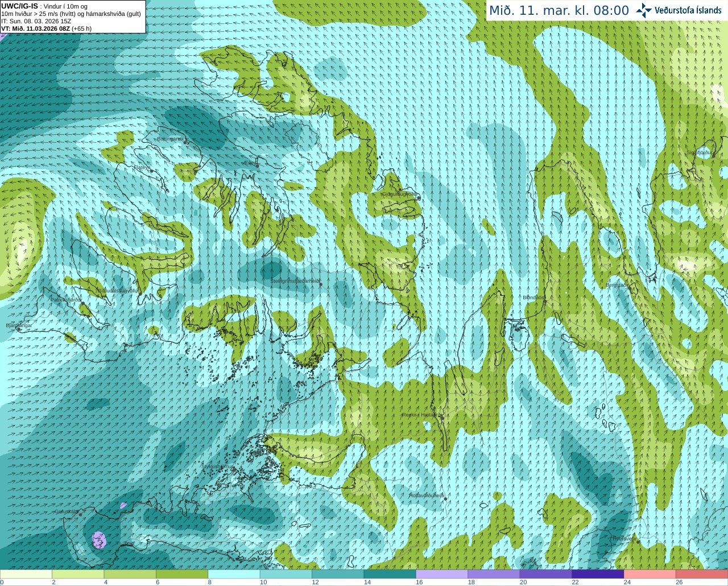The width and height of the screenshot is (728, 586).
Task: Click the 22–24 m/s dark indigo legend swatch
Action: pyautogui.click(x=598, y=574)
